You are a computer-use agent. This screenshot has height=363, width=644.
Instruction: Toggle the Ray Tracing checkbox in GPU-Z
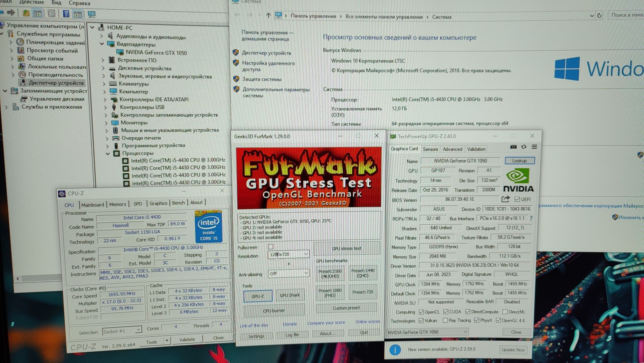tap(445, 320)
